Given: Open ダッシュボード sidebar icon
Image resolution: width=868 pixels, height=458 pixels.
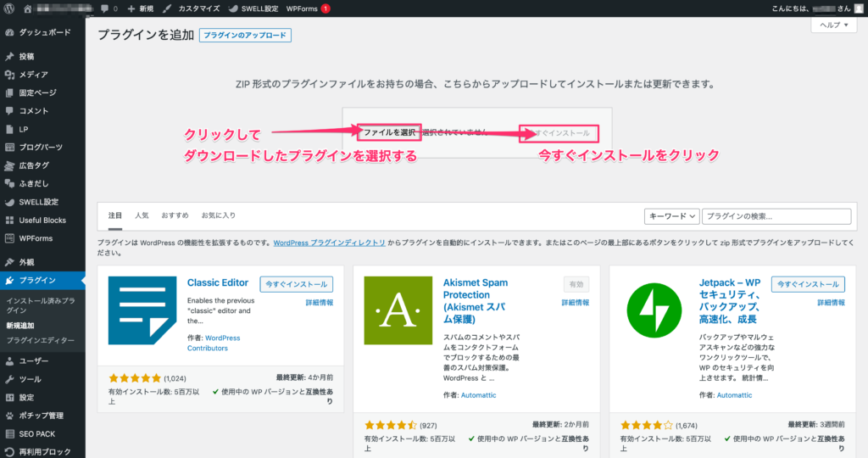Looking at the screenshot, I should coord(9,32).
